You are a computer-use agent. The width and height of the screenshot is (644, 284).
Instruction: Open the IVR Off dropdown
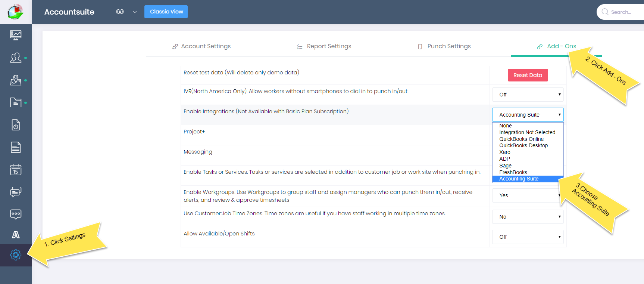point(528,95)
